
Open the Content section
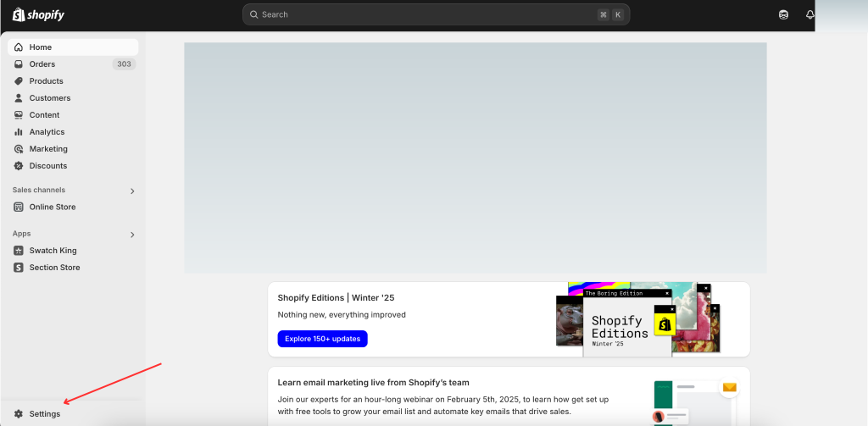pyautogui.click(x=73, y=115)
